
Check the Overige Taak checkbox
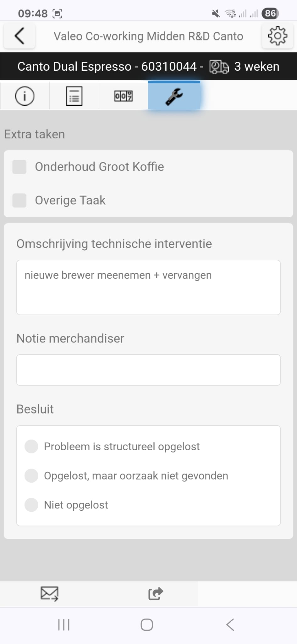19,200
